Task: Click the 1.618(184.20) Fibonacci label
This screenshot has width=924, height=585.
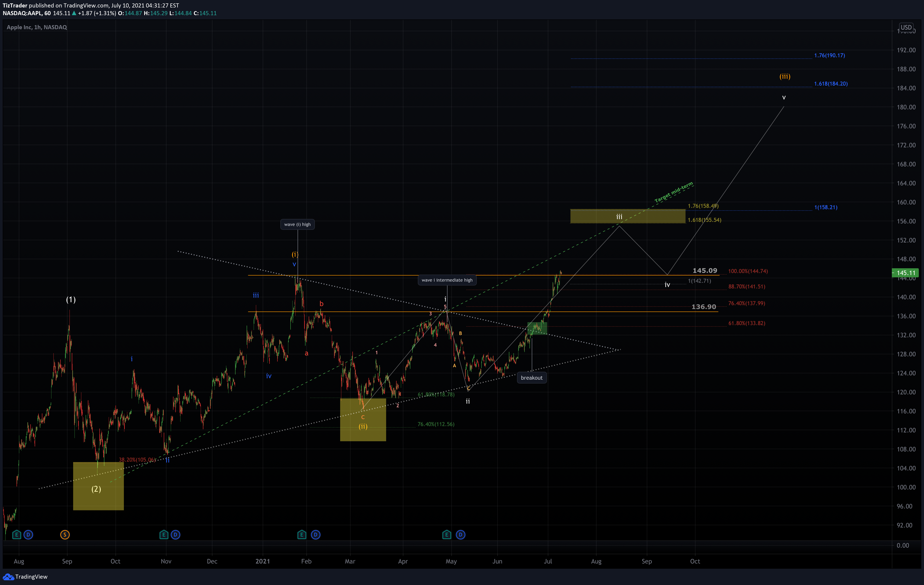Action: [831, 84]
